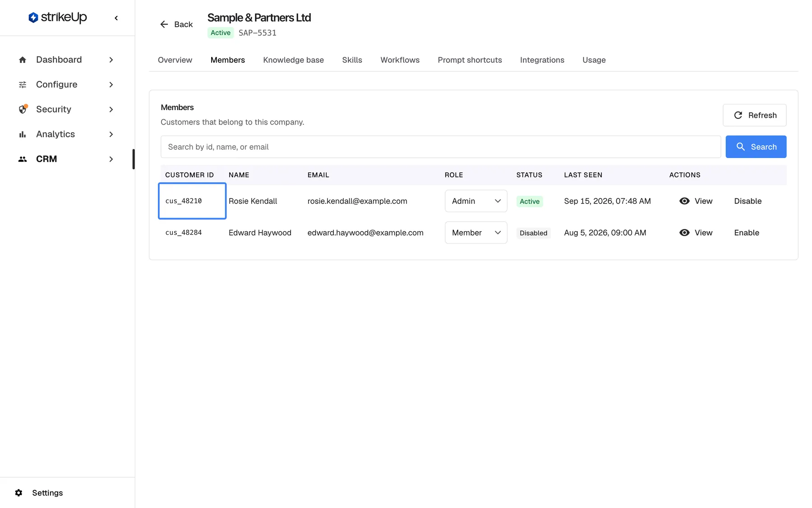Focus the search by id, name, or email field

point(441,147)
